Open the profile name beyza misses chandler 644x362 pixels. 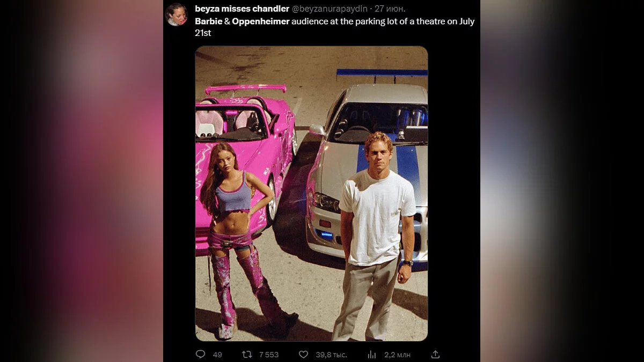click(242, 9)
